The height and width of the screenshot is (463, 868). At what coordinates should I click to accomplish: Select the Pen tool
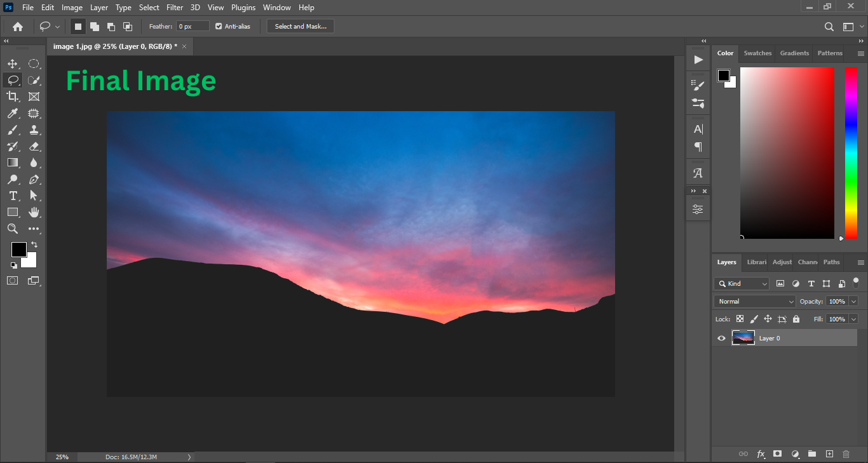[34, 179]
